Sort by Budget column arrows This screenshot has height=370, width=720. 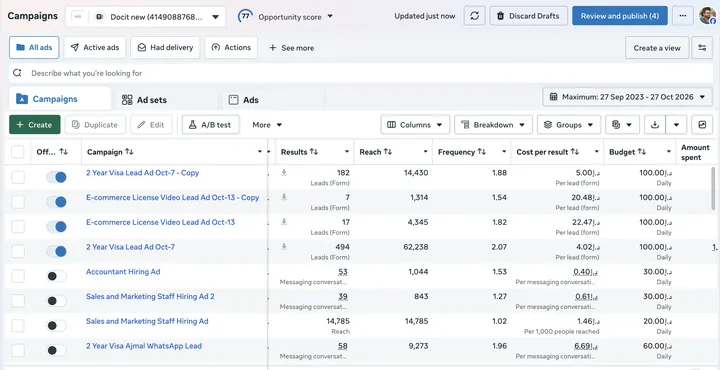[642, 152]
